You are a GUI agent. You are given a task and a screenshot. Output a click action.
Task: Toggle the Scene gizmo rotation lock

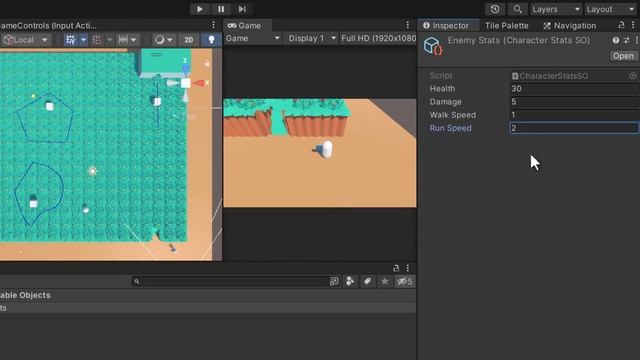click(207, 63)
